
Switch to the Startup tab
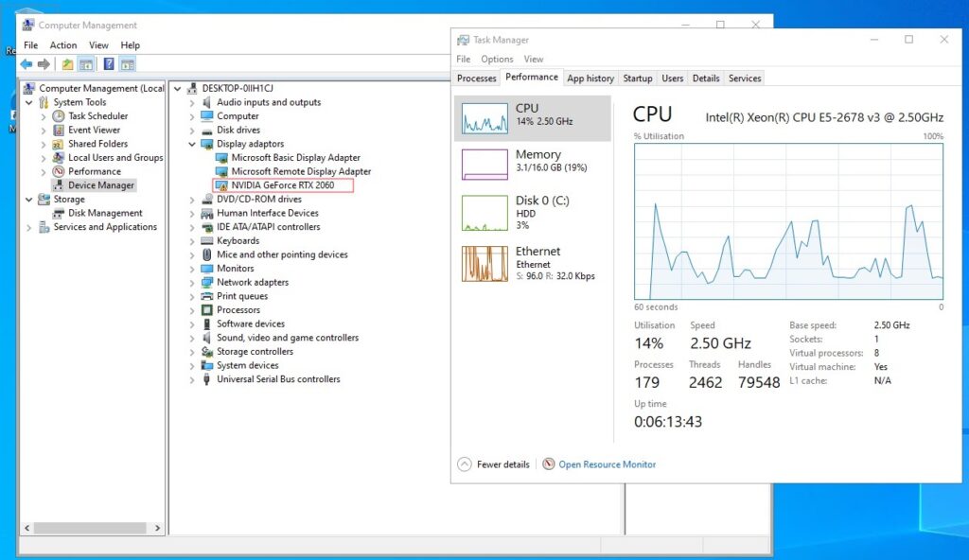coord(637,79)
